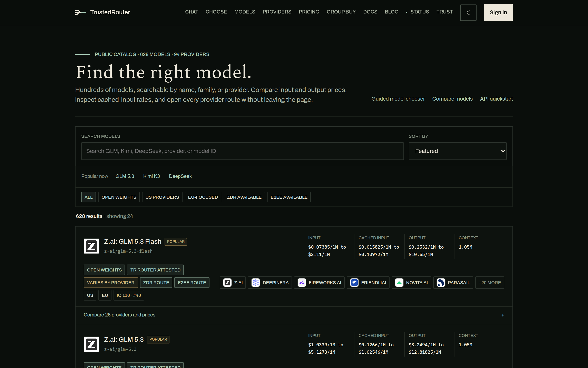
Task: Open DOCS in navigation
Action: tap(370, 12)
